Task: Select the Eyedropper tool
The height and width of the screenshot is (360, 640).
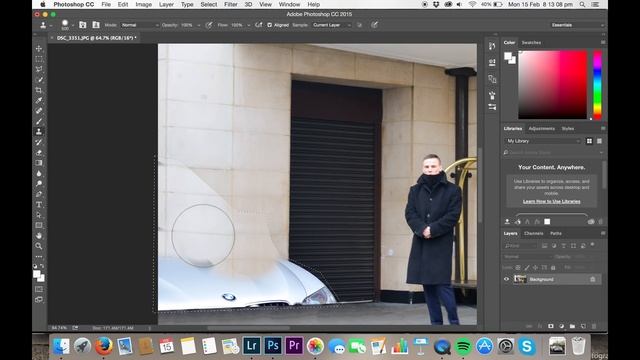Action: click(x=39, y=100)
